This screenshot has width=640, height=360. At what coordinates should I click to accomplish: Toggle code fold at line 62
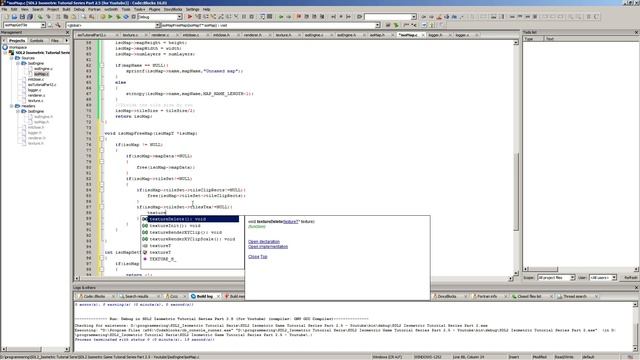click(102, 65)
